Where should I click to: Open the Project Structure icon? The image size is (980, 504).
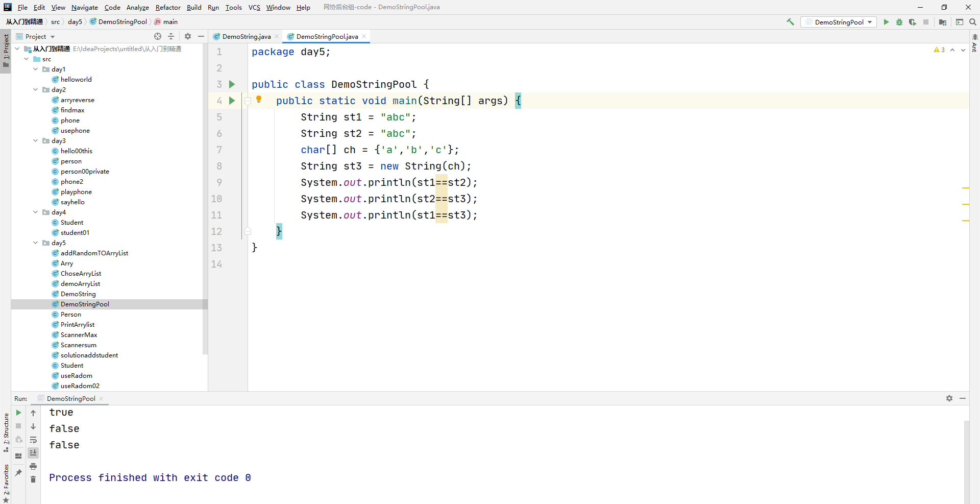[x=943, y=22]
